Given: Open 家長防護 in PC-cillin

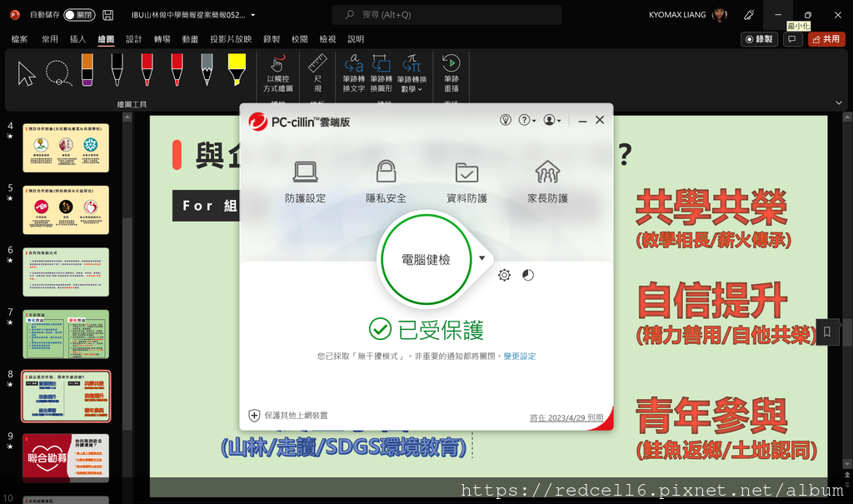Looking at the screenshot, I should (547, 182).
